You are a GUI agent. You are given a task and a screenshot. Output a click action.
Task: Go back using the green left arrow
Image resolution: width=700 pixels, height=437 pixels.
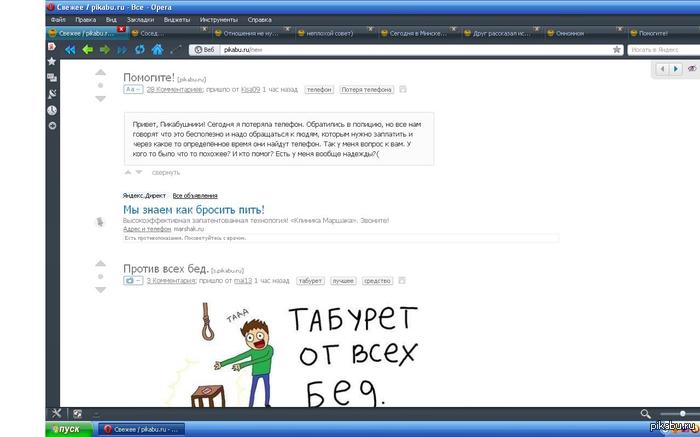(88, 49)
